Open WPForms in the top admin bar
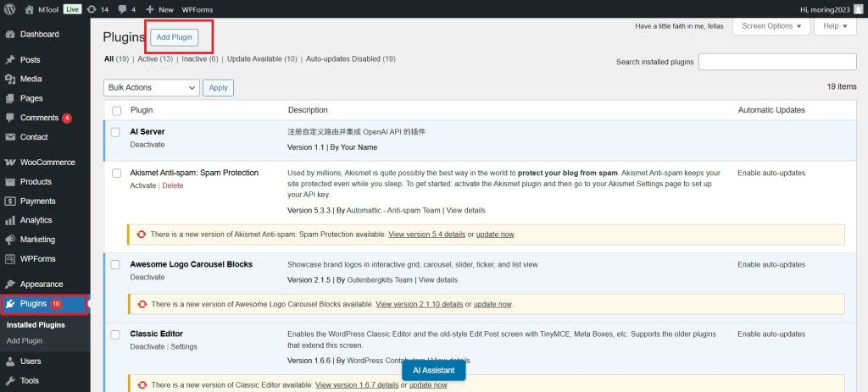Image resolution: width=868 pixels, height=392 pixels. point(197,9)
